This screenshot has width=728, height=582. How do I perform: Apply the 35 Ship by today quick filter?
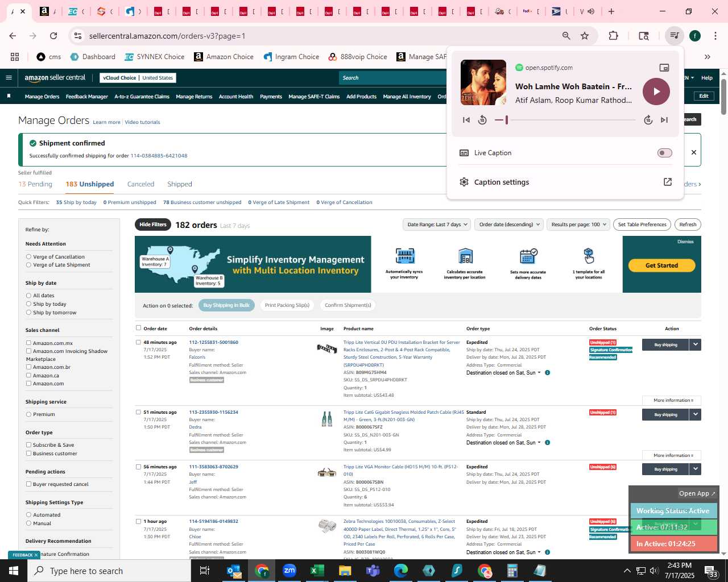[76, 202]
